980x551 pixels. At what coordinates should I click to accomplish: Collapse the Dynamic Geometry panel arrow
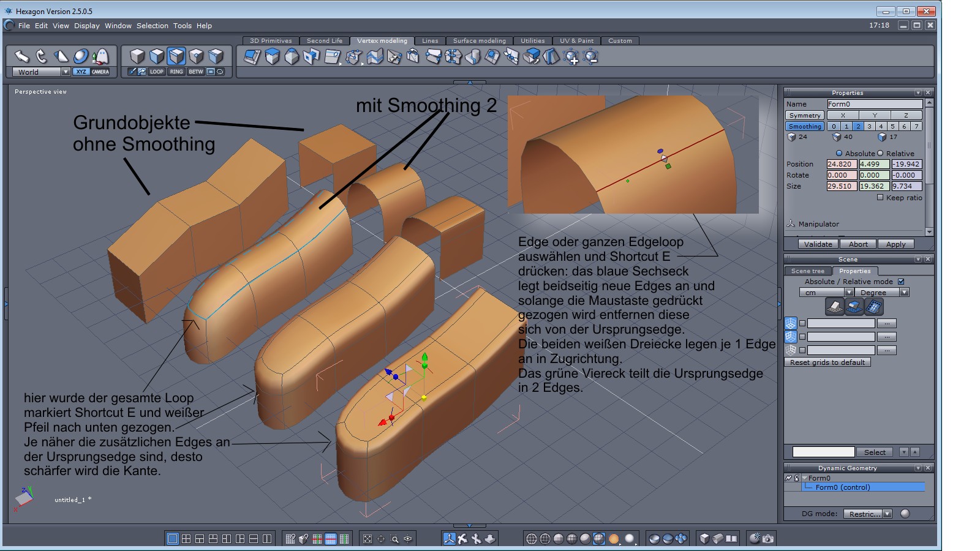pos(918,468)
